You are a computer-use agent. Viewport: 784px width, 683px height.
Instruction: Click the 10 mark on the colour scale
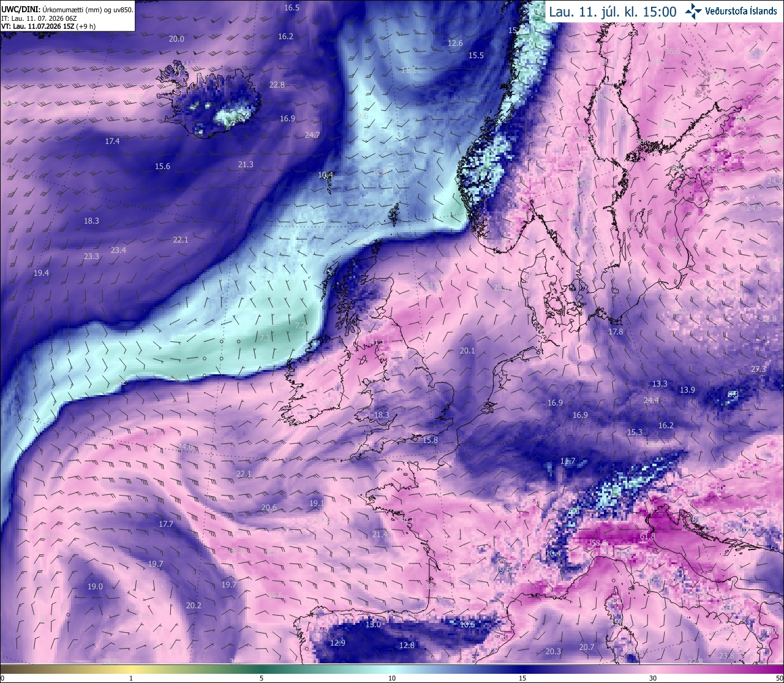coord(392,678)
